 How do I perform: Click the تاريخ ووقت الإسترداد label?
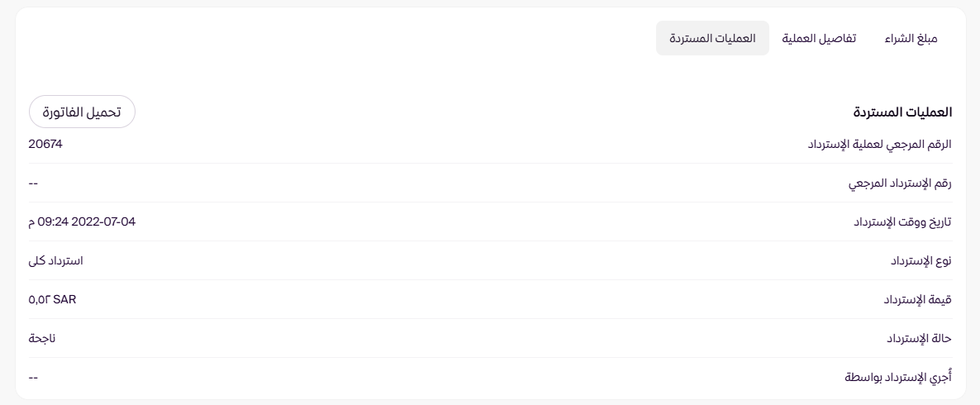[x=902, y=222]
